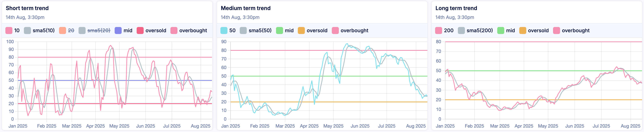This screenshot has height=132, width=644.
Task: Toggle 'overbought' label in Medium term legend
Action: 354,30
